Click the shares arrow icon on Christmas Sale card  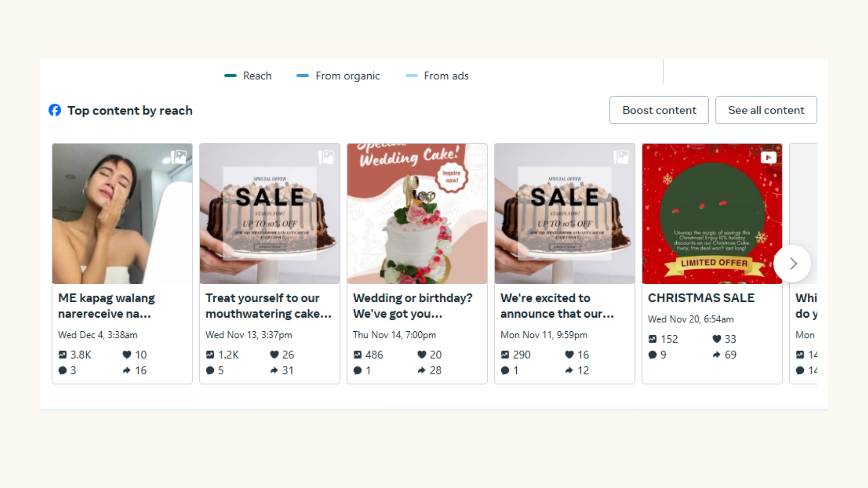point(716,355)
